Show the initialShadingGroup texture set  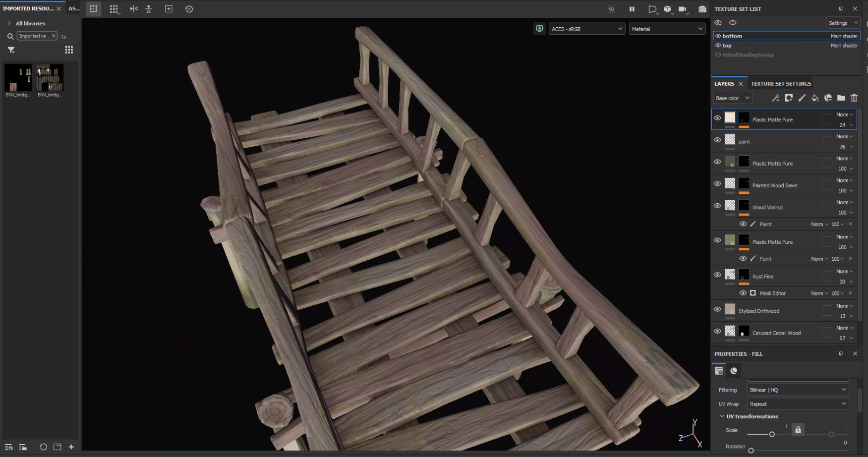[718, 55]
